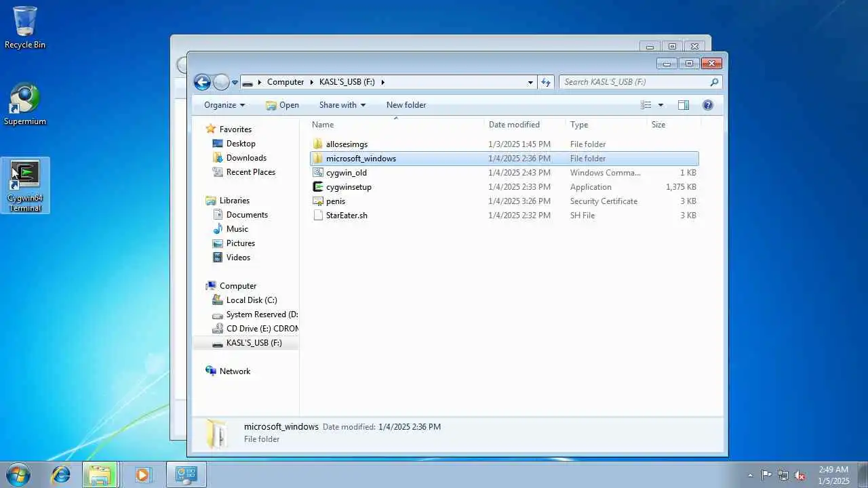Select the cygwin_old command file
This screenshot has height=488, width=868.
[x=346, y=173]
